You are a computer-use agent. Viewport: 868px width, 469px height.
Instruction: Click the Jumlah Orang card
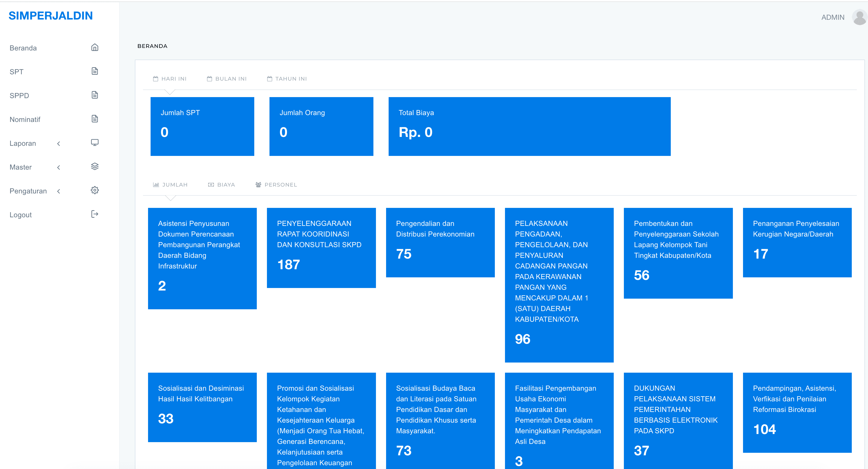(x=321, y=126)
